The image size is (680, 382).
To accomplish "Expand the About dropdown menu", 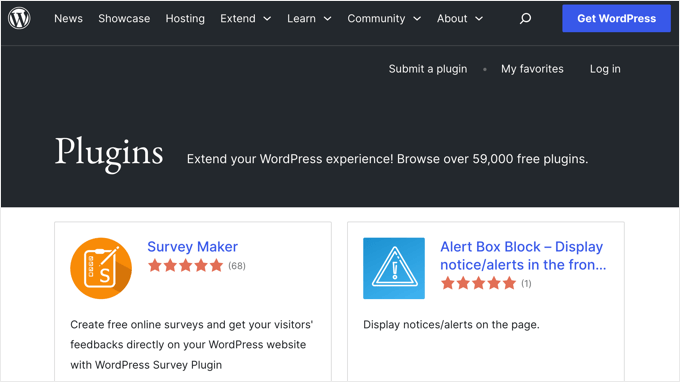I will click(460, 19).
